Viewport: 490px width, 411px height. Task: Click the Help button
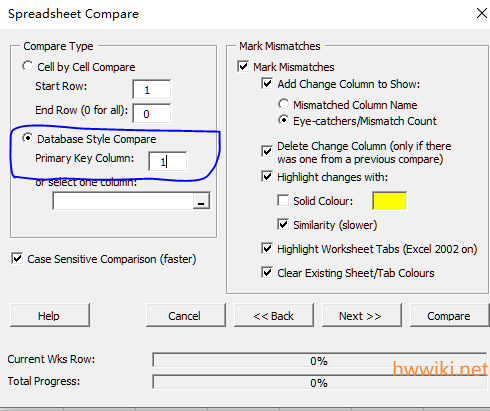50,315
